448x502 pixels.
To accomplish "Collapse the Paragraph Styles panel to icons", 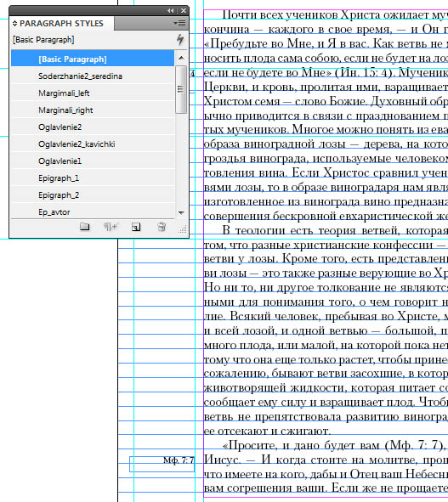I will coord(171,10).
